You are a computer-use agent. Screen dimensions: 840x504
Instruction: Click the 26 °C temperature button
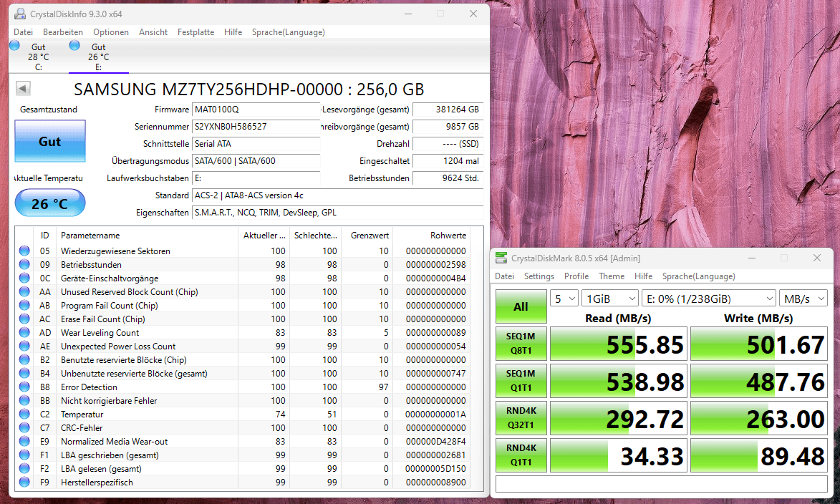click(x=50, y=203)
